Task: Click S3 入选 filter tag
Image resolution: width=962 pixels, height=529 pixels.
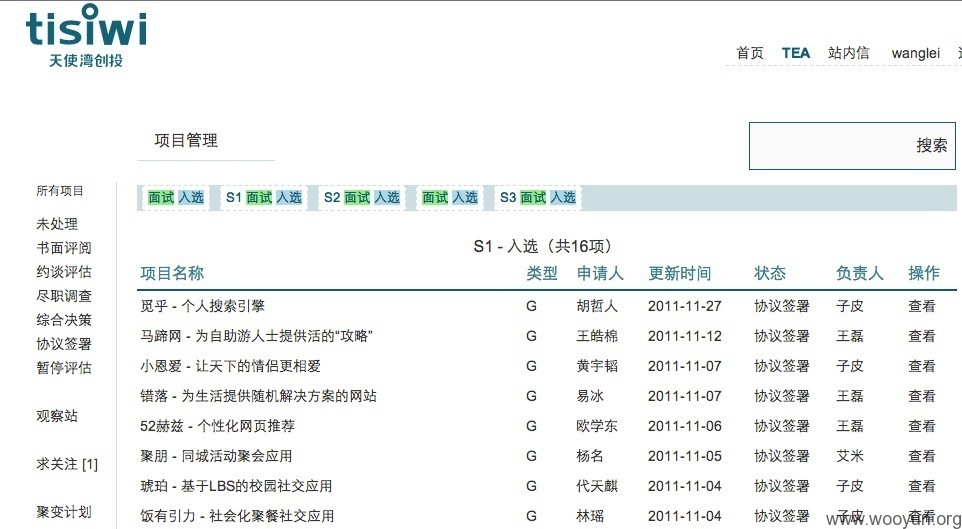Action: point(562,198)
